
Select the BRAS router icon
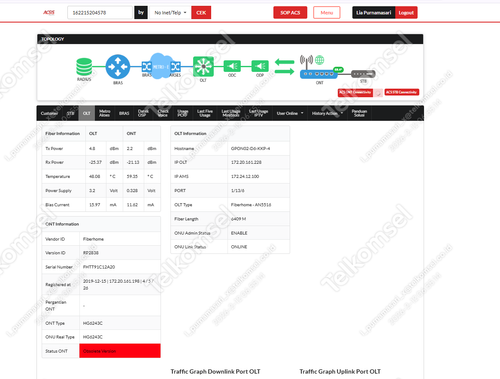coord(118,67)
